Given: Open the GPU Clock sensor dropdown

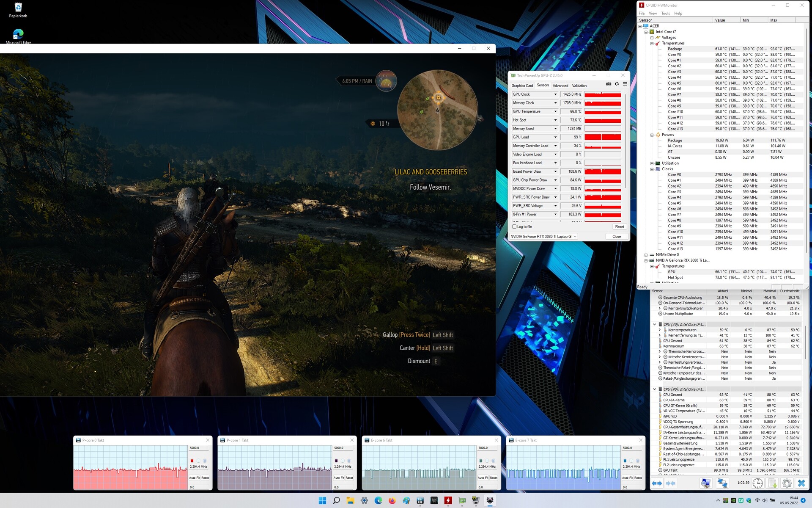Looking at the screenshot, I should click(x=555, y=94).
